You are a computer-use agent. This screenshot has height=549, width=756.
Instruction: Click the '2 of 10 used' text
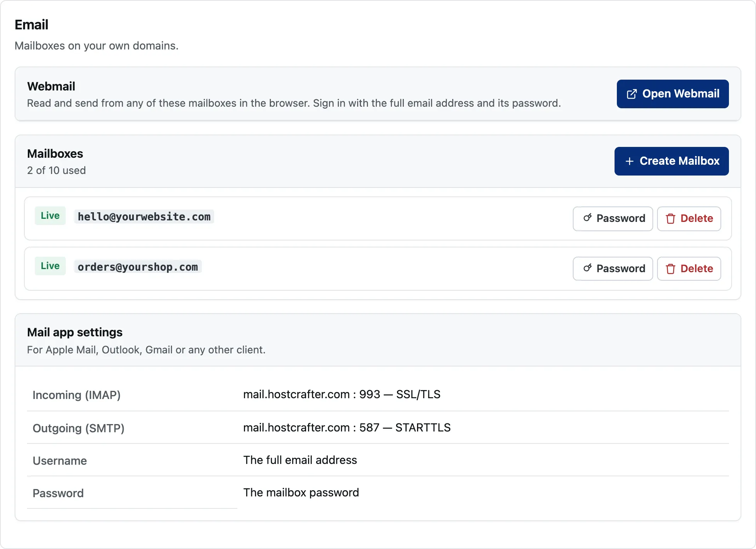(56, 170)
